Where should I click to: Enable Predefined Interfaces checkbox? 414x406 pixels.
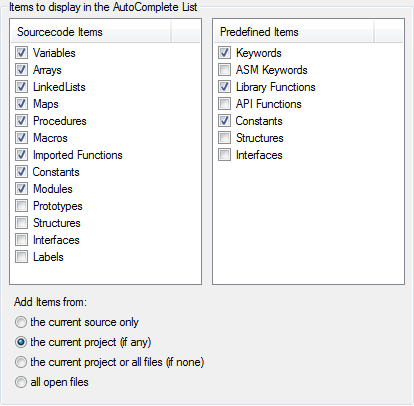(x=224, y=155)
